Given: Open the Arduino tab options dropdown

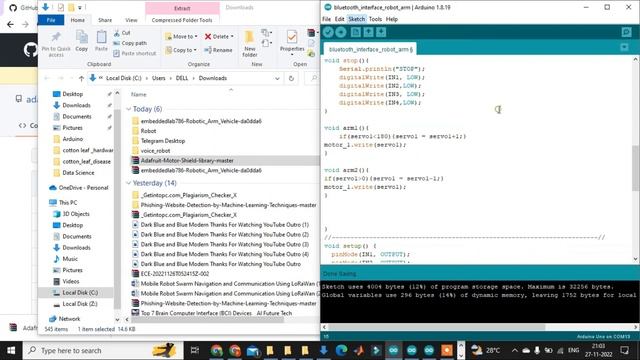Looking at the screenshot, I should tap(624, 47).
